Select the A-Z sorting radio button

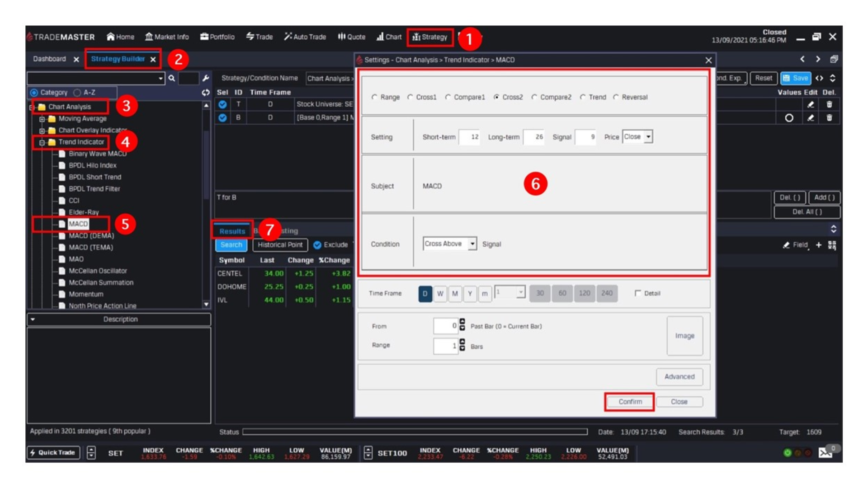point(77,93)
